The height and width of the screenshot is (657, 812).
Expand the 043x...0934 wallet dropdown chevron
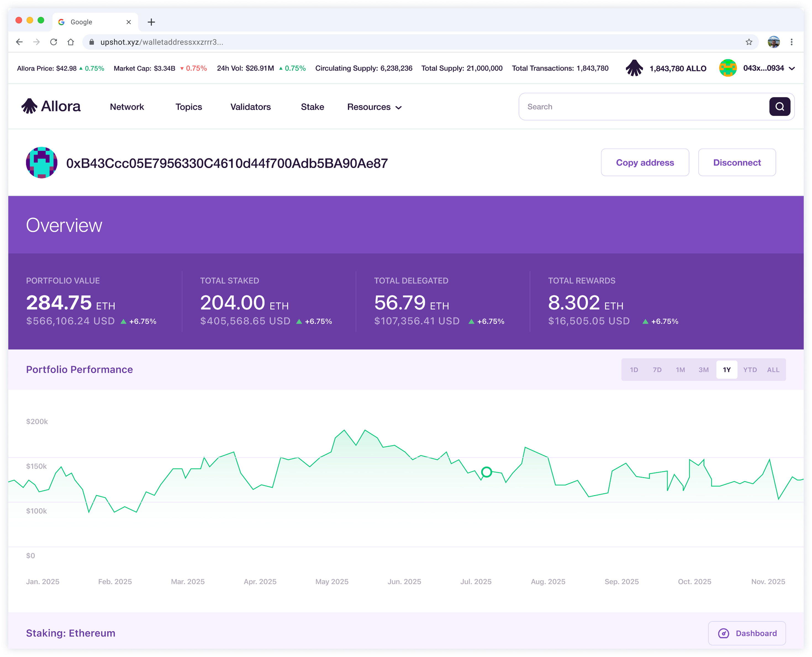coord(792,68)
